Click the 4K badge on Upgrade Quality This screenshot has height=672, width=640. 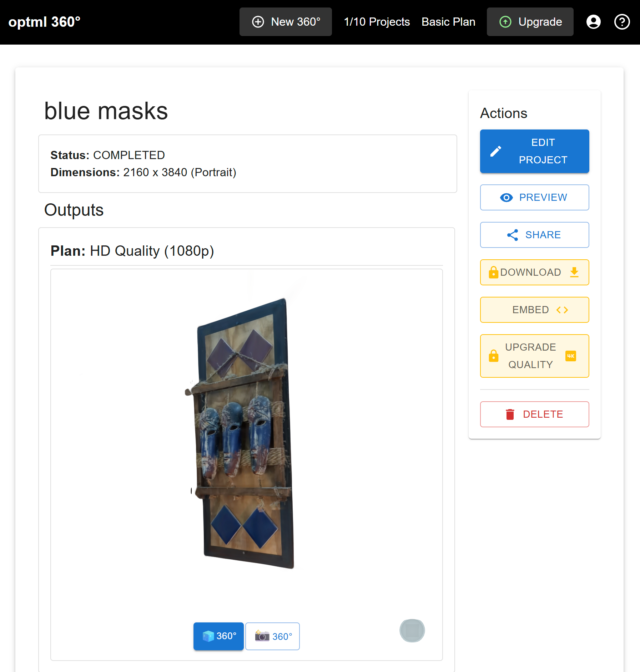(570, 356)
